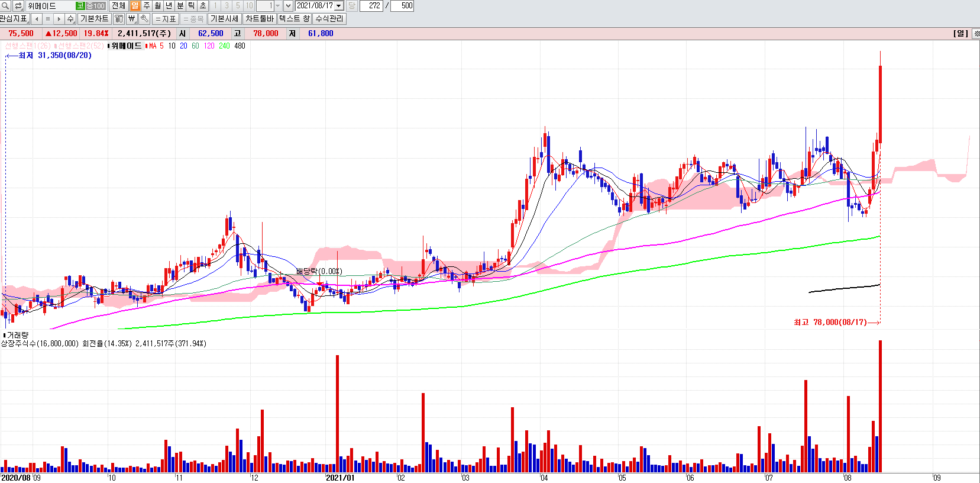Open the 관심지표 dropdown menu
The image size is (980, 483).
click(14, 19)
